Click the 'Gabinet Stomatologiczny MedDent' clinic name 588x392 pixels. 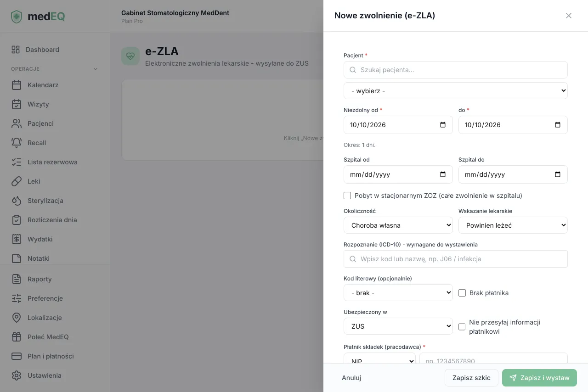pyautogui.click(x=175, y=13)
